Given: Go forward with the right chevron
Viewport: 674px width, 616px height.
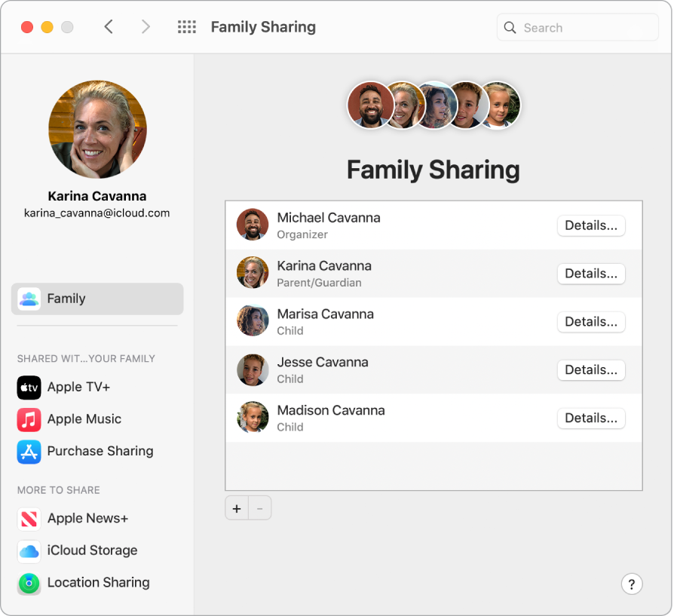Looking at the screenshot, I should click(146, 26).
